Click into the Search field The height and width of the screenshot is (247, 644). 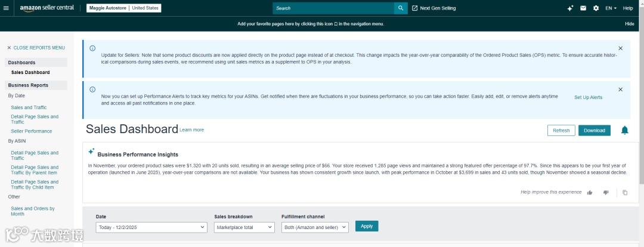click(x=333, y=8)
